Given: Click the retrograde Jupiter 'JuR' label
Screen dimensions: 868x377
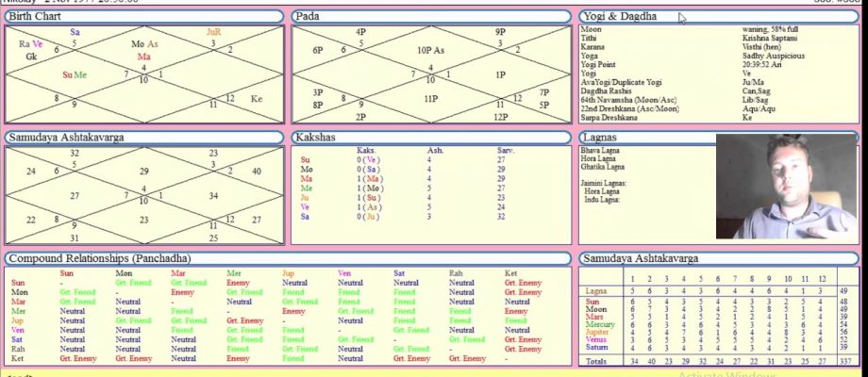Looking at the screenshot, I should click(x=214, y=32).
